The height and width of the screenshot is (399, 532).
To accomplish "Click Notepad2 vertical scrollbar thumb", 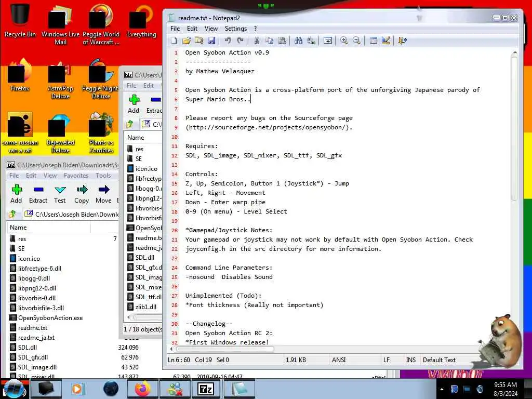I will click(514, 129).
